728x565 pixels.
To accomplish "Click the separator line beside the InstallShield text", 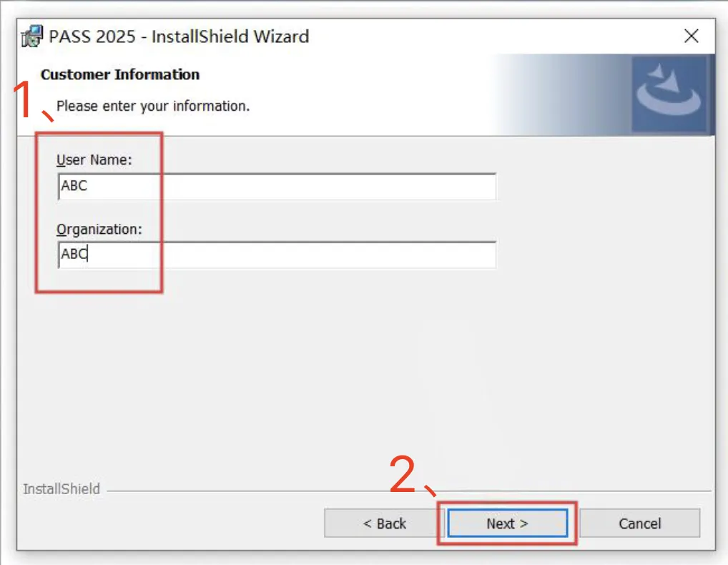I will click(408, 491).
